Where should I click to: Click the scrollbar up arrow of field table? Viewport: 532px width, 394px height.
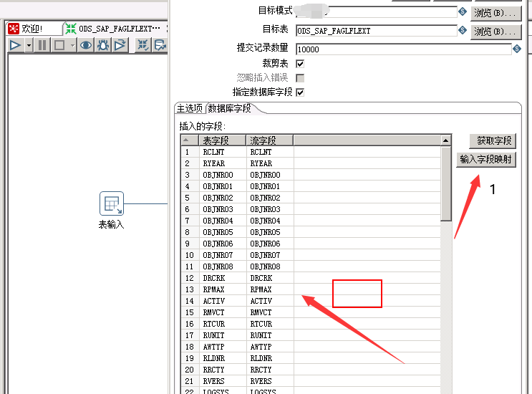446,140
